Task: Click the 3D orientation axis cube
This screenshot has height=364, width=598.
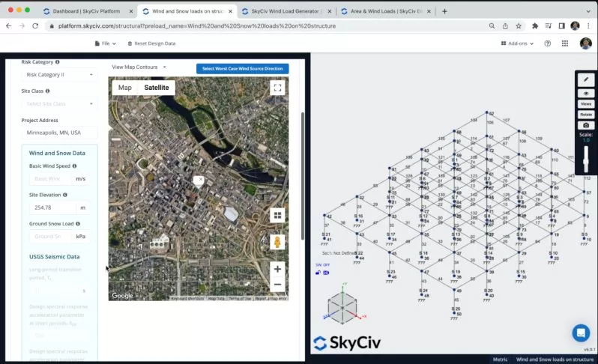Action: pyautogui.click(x=342, y=307)
